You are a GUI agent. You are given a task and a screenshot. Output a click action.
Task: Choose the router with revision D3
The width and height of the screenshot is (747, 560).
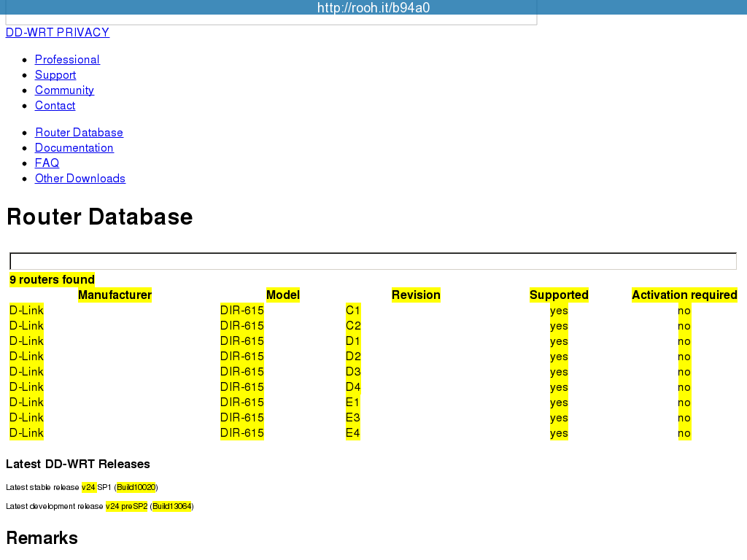(353, 372)
